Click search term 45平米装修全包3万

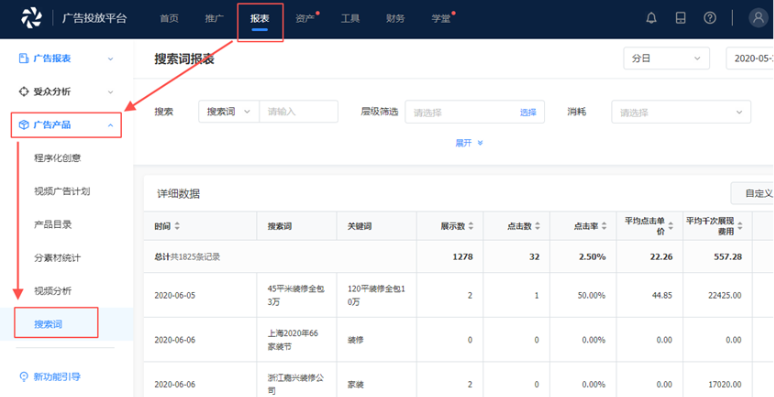(x=296, y=295)
